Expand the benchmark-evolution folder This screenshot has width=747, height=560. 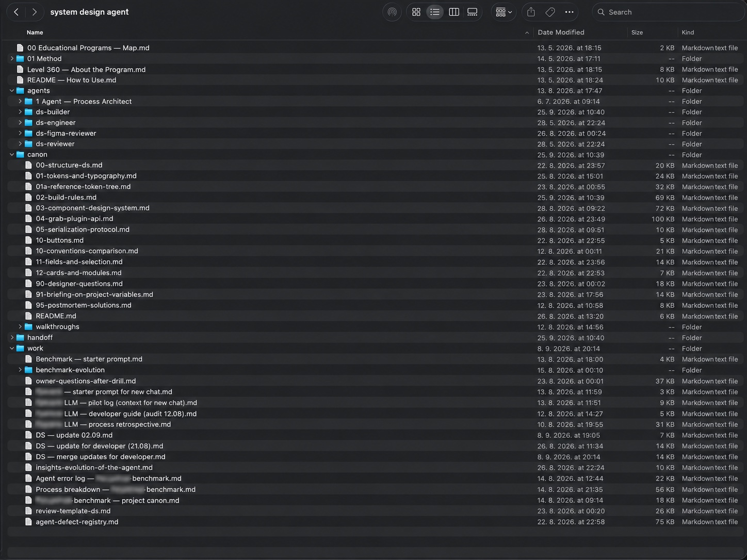(20, 370)
